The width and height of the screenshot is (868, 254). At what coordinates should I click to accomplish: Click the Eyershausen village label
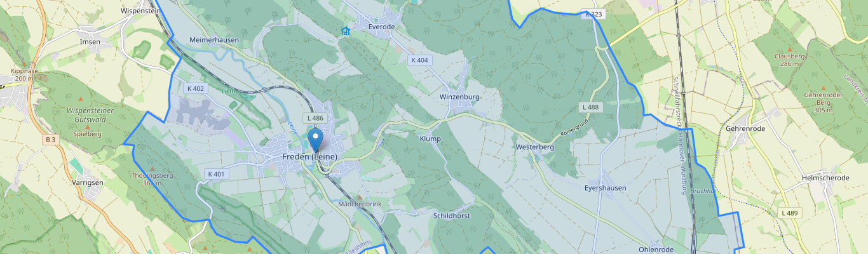coord(606,188)
